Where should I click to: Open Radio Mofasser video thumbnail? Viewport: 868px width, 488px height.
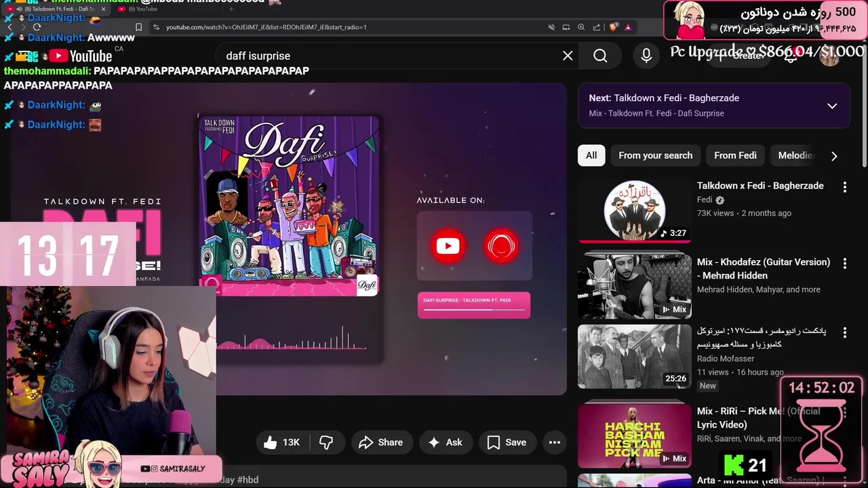click(635, 357)
